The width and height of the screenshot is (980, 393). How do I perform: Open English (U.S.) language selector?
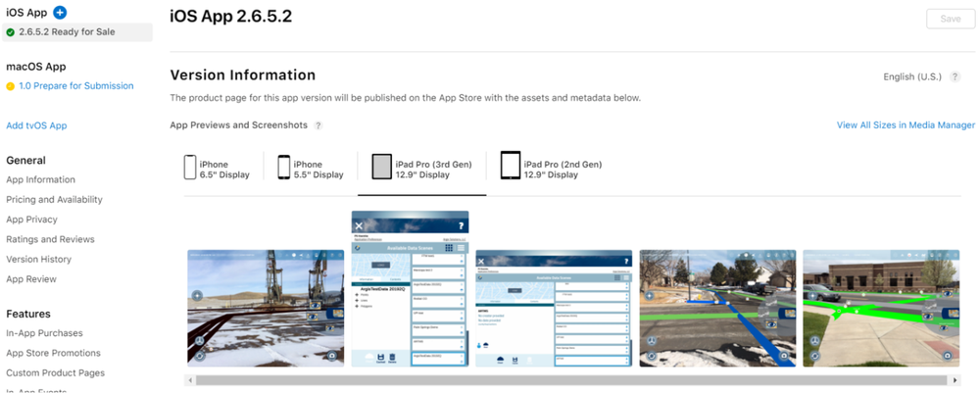coord(911,76)
